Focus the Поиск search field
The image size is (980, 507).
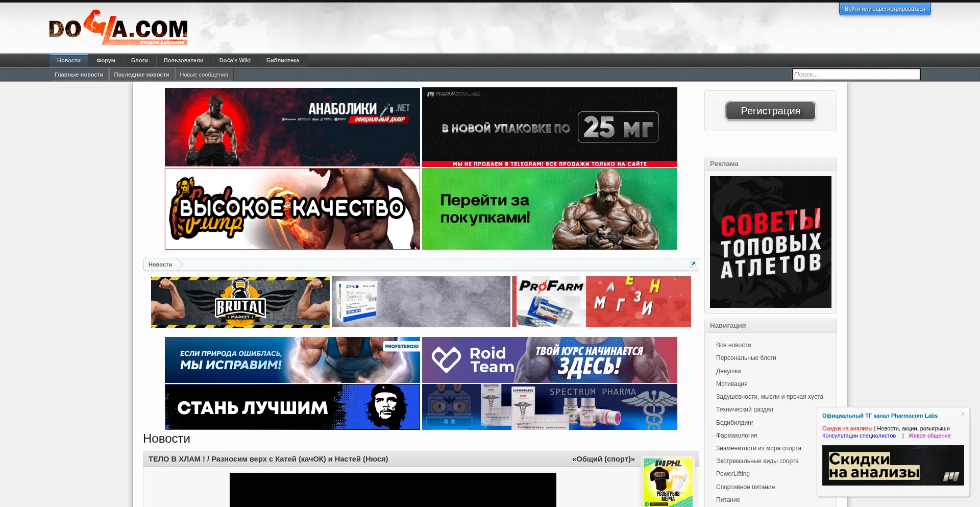pyautogui.click(x=856, y=75)
